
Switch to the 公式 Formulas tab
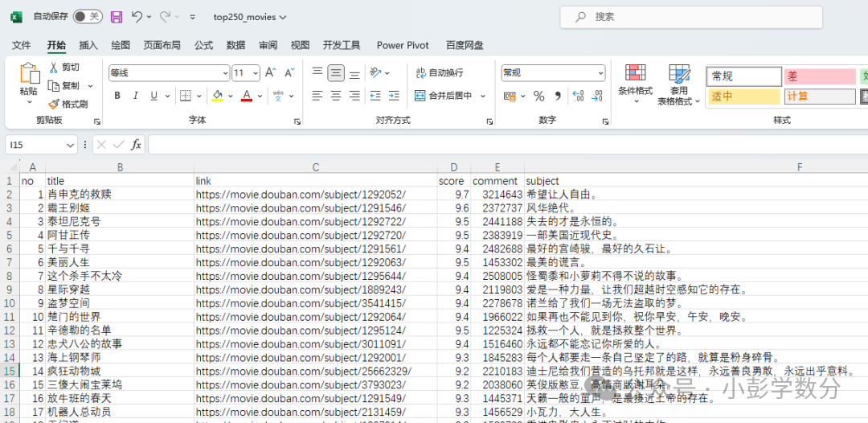pyautogui.click(x=203, y=45)
